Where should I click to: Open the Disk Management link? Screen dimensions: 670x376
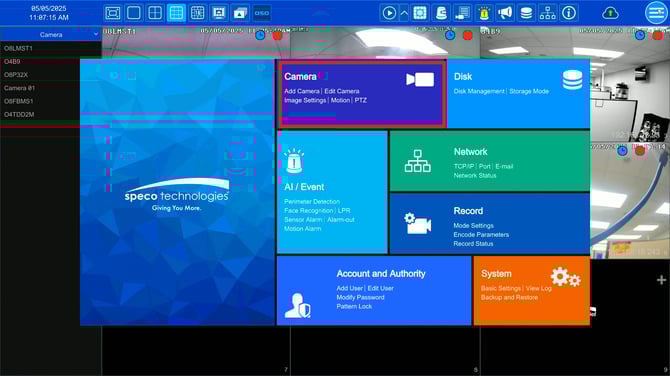tap(479, 91)
